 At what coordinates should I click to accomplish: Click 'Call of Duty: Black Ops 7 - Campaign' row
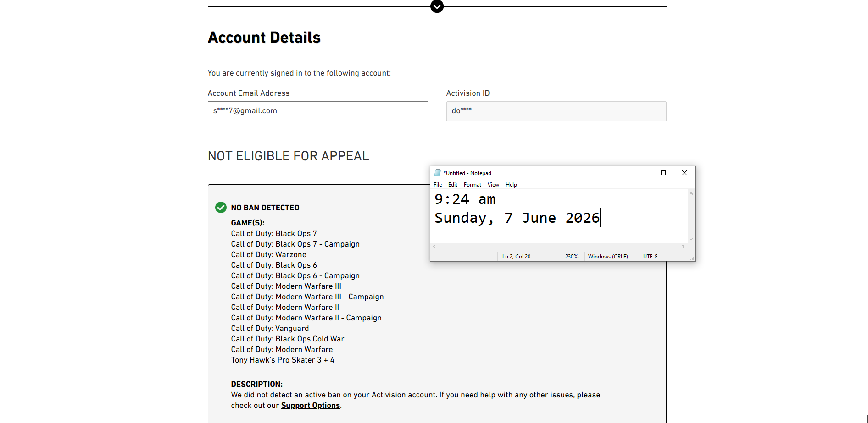pyautogui.click(x=295, y=244)
